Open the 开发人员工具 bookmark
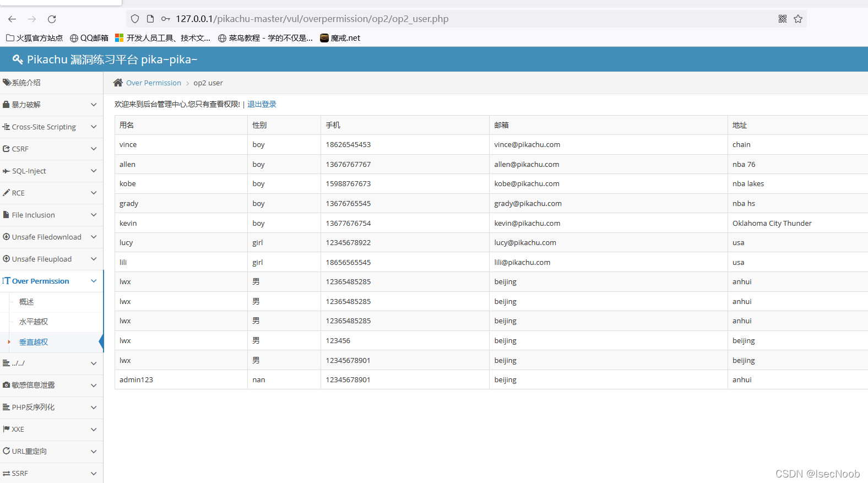The width and height of the screenshot is (868, 483). (x=163, y=38)
